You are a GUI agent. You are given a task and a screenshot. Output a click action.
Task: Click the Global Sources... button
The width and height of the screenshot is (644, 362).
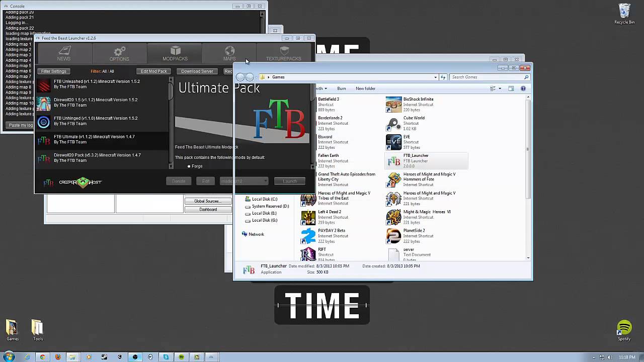click(x=207, y=201)
